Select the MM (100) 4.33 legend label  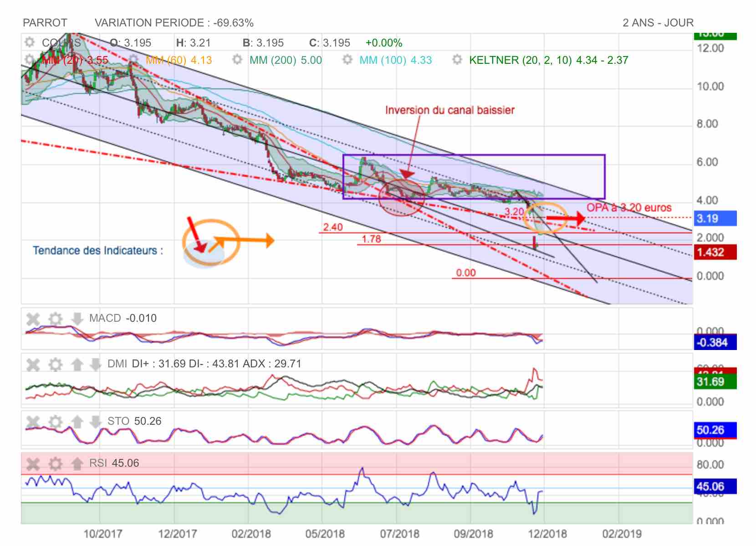(395, 60)
